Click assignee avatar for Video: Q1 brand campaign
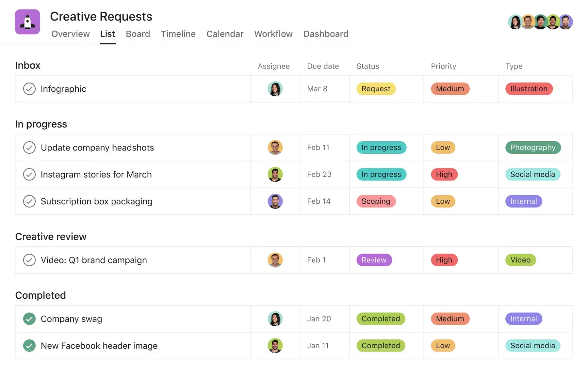 point(275,260)
